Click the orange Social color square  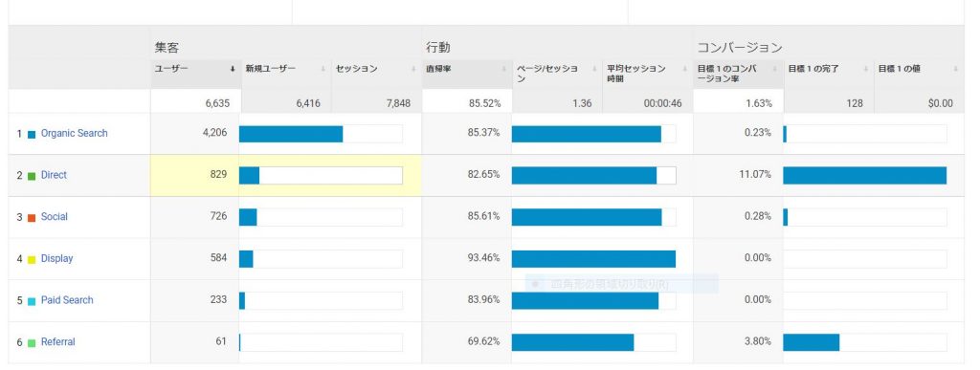pos(32,218)
